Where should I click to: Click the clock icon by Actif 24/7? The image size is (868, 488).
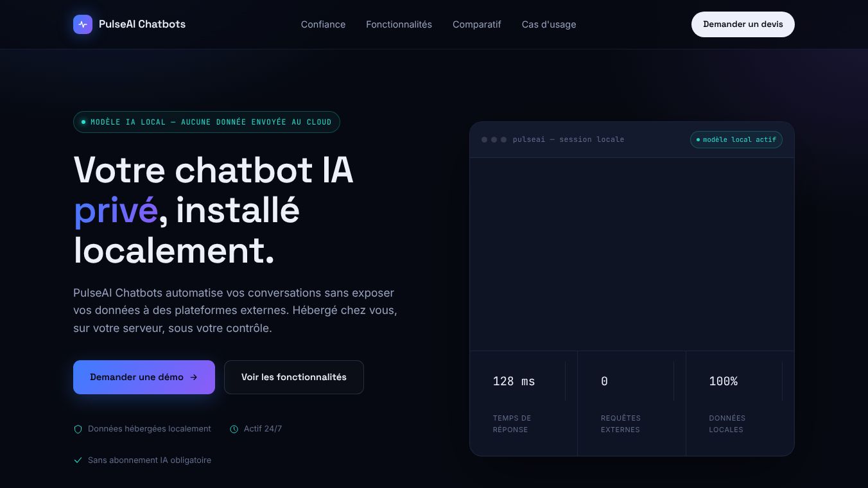pos(234,429)
